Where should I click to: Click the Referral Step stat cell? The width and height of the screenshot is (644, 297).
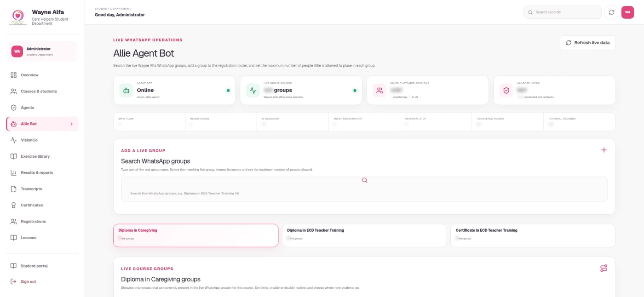click(x=436, y=122)
